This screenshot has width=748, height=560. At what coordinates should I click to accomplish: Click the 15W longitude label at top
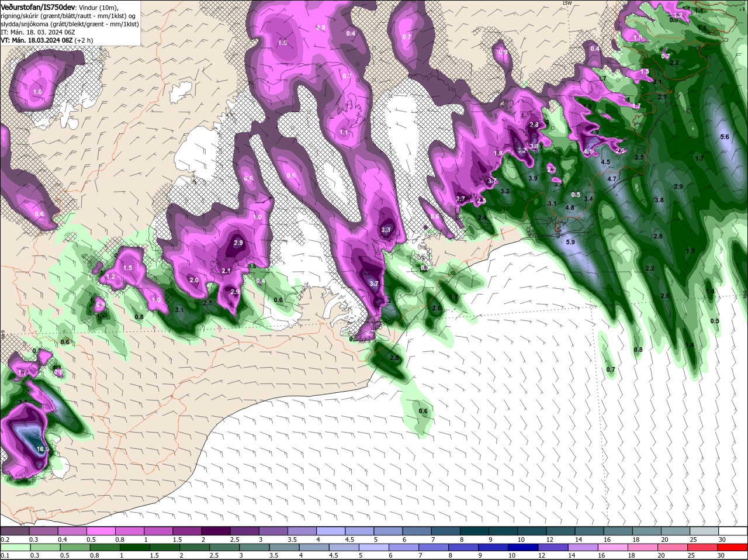(566, 3)
